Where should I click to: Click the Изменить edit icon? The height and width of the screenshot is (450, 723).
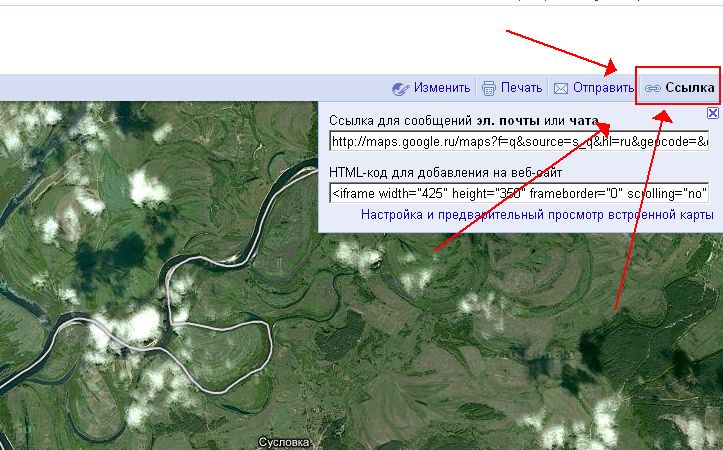(401, 89)
